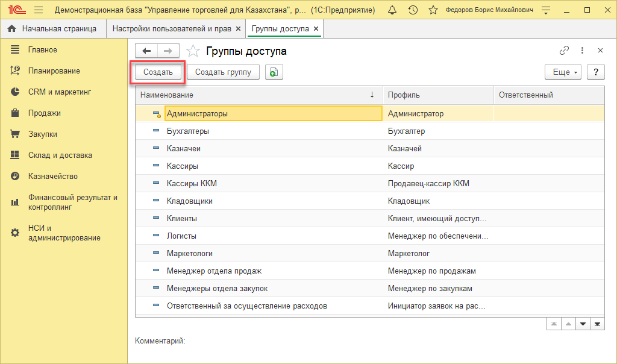Open the notifications bell icon
Viewport: 617px width, 364px height.
pyautogui.click(x=392, y=10)
